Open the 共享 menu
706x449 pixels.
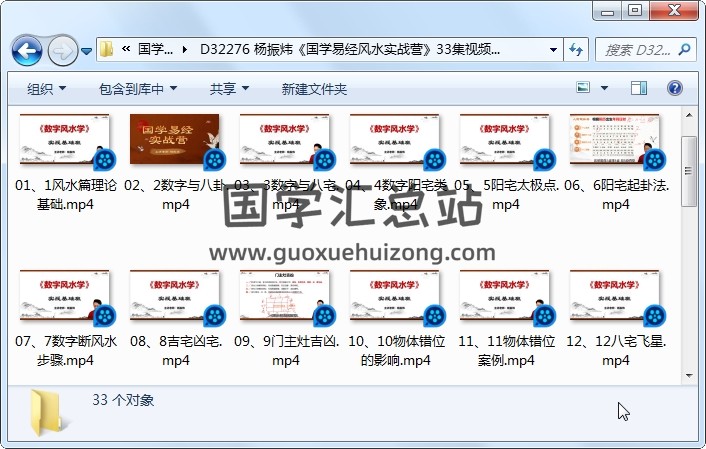tap(228, 89)
